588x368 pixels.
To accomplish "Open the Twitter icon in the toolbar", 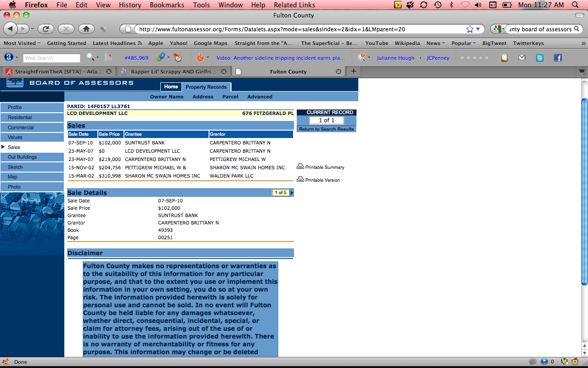I will (540, 58).
